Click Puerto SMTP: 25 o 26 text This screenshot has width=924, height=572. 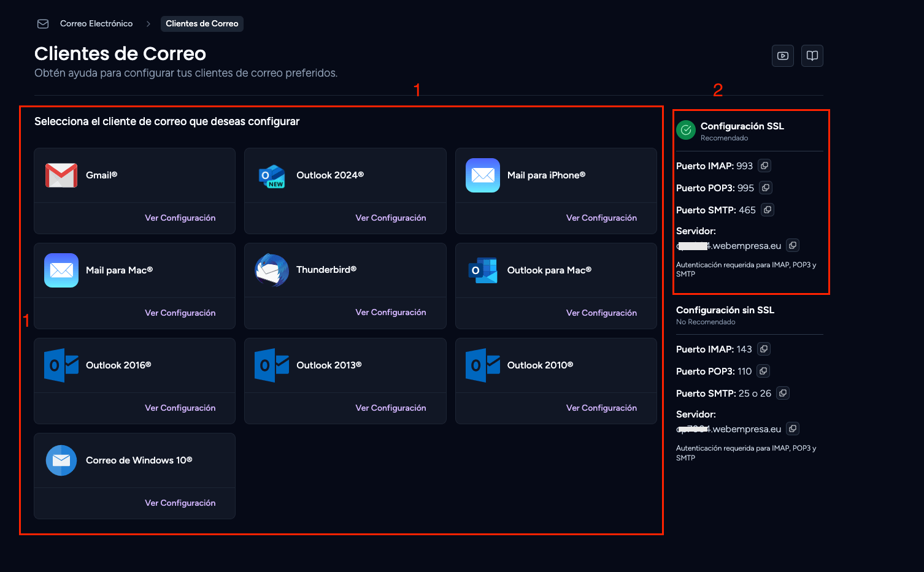click(723, 394)
